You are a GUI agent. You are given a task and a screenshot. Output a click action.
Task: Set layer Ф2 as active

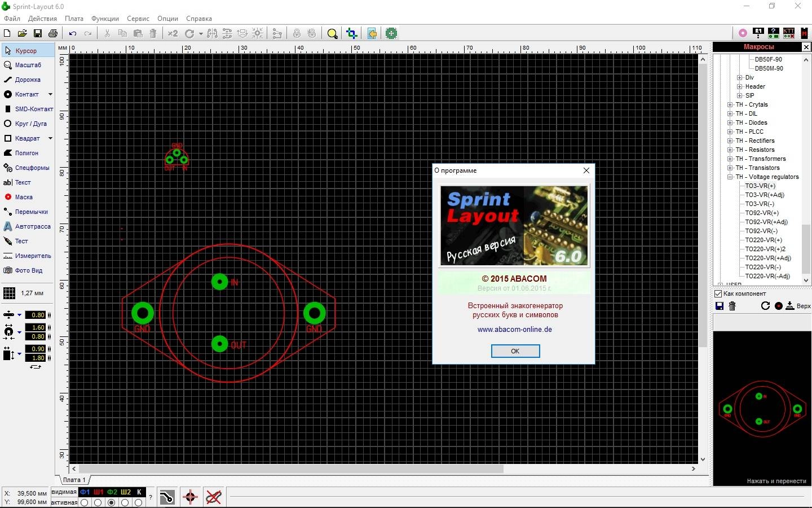112,502
